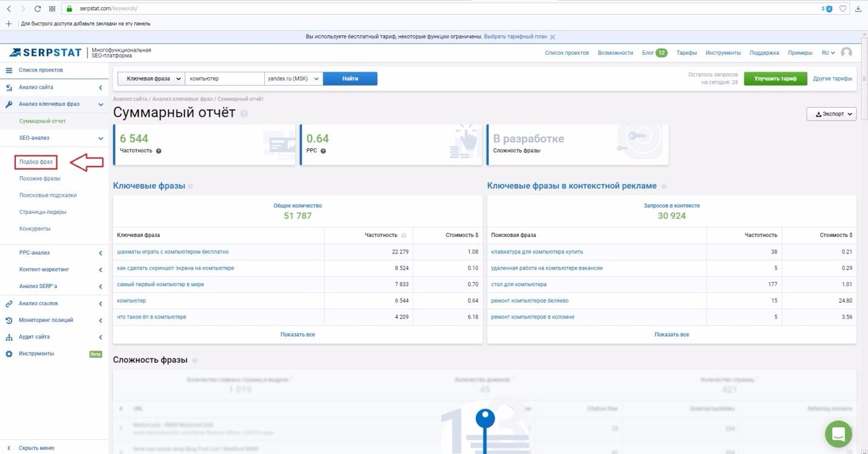Open Поисковые подсказки in sidebar
868x454 pixels.
pos(48,196)
